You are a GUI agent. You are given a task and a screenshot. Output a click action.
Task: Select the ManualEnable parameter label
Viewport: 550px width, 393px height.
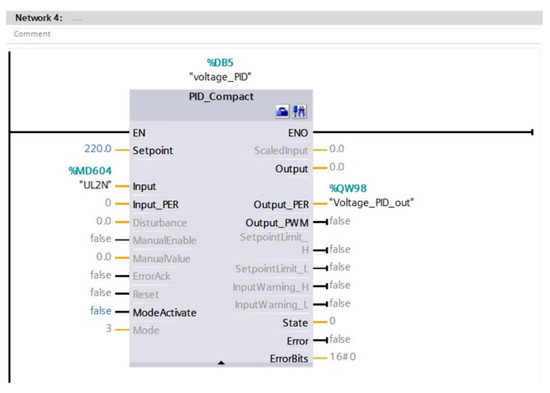pos(165,240)
